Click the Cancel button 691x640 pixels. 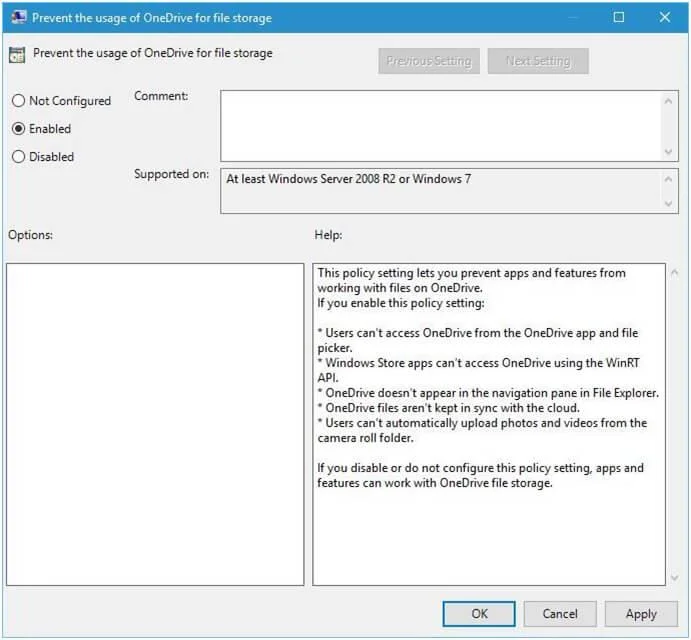560,614
